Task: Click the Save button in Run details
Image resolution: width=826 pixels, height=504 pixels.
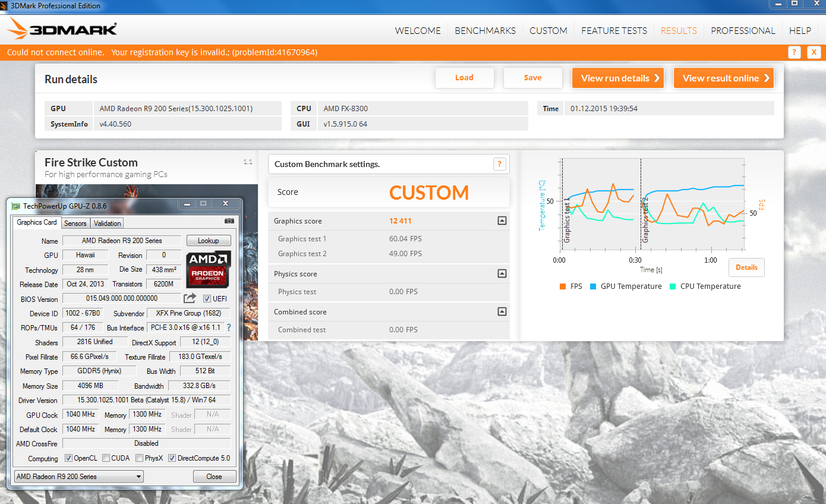Action: [532, 78]
